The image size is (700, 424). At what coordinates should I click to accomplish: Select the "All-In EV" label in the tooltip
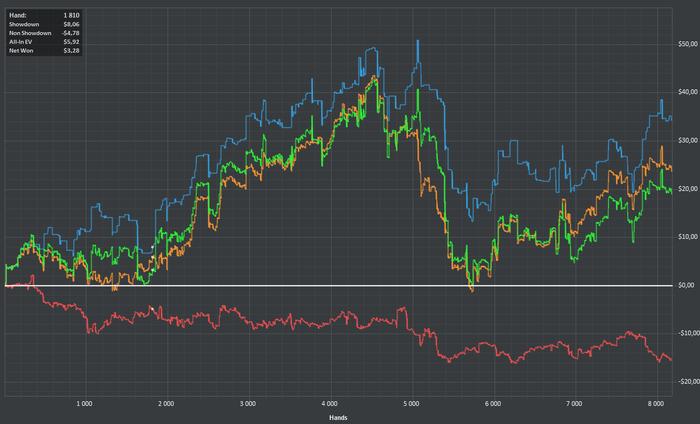(x=21, y=42)
